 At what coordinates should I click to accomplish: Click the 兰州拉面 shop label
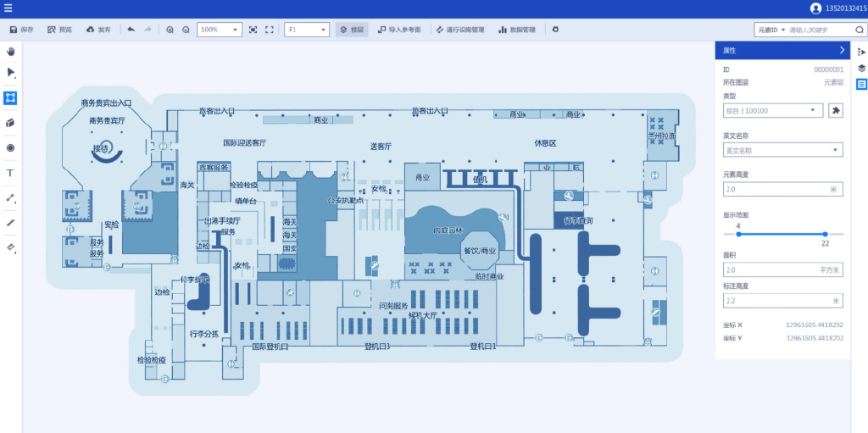pos(662,136)
